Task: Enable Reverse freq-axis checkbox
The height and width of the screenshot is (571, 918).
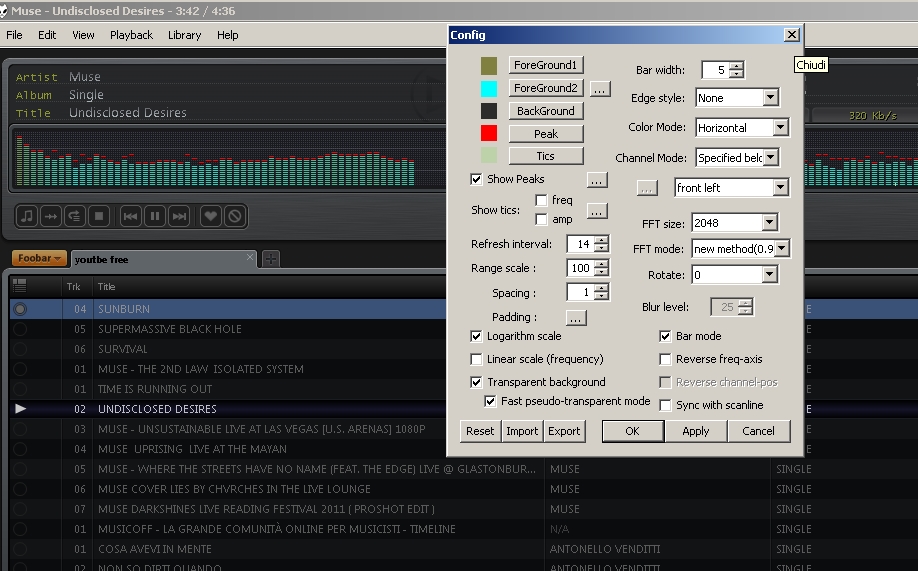Action: click(x=665, y=359)
